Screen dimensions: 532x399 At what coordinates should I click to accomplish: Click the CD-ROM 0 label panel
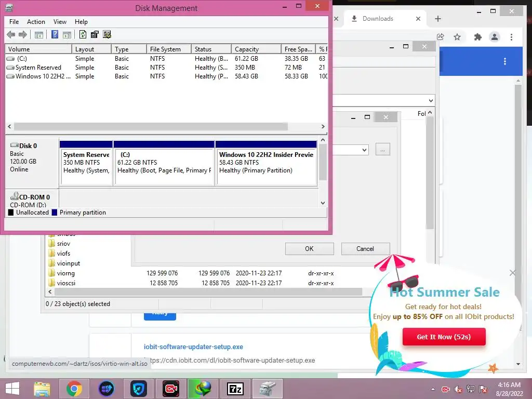tap(32, 199)
